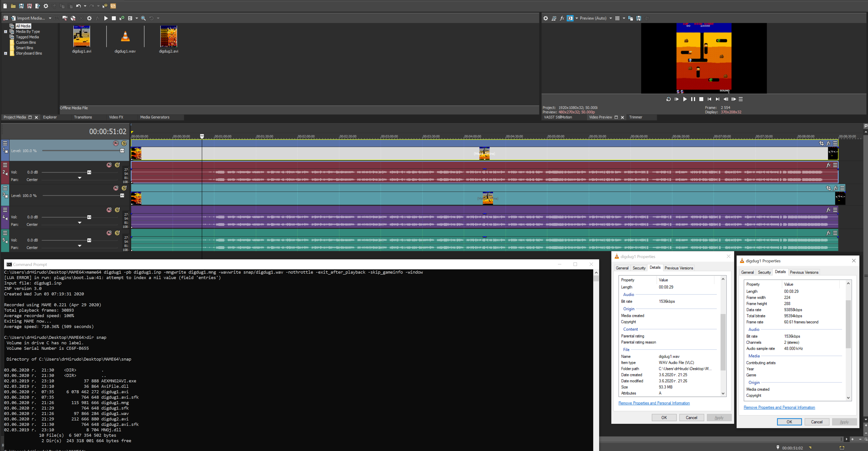The width and height of the screenshot is (868, 451).
Task: Open the Import Media dropdown arrow
Action: pyautogui.click(x=50, y=18)
